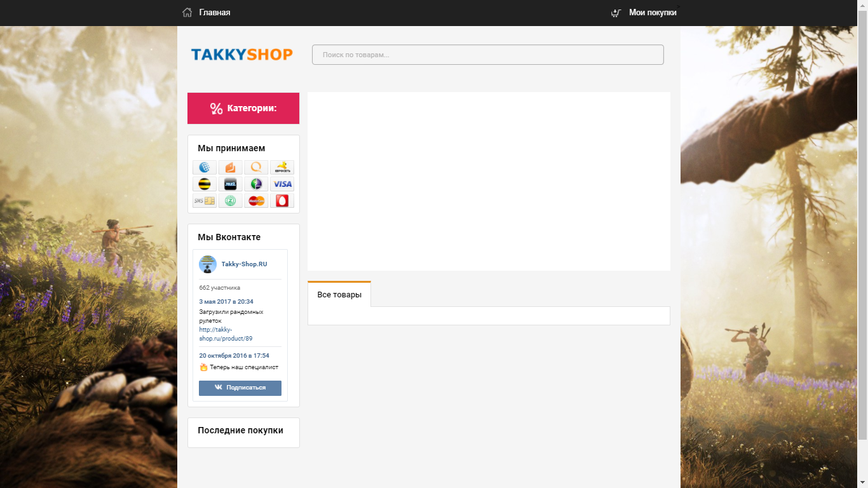Select the Tele2 payment icon
868x488 pixels.
[x=231, y=184]
